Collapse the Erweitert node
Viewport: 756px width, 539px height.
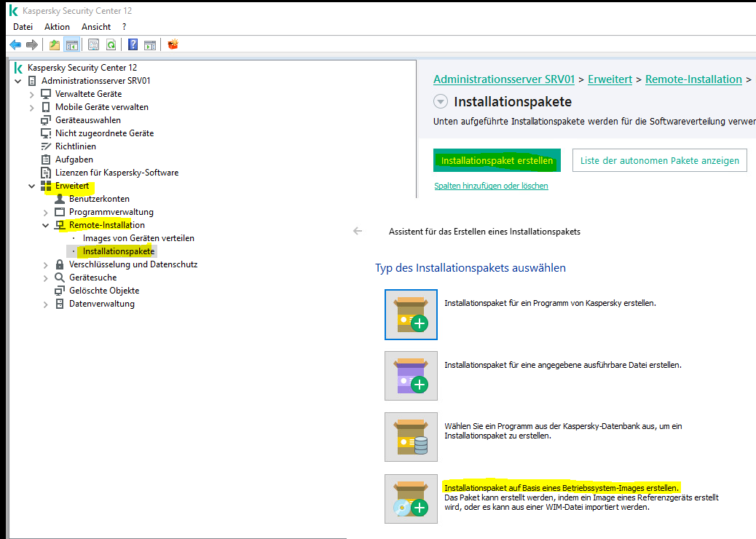click(32, 186)
